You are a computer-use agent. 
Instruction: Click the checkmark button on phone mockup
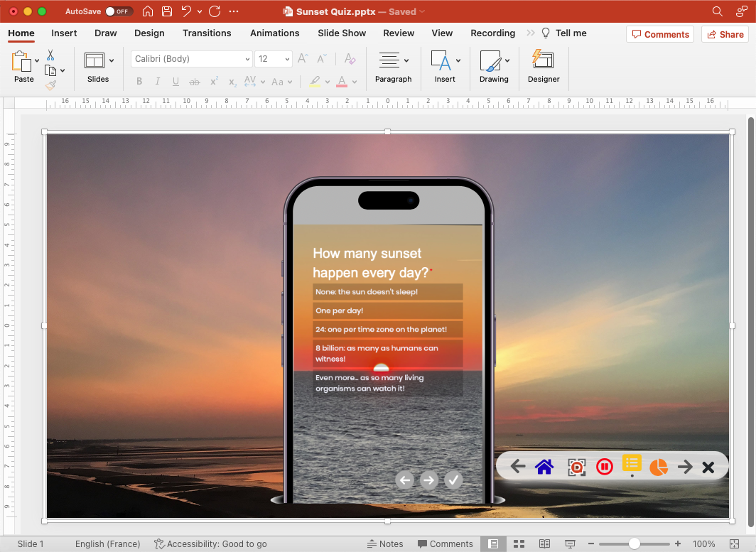pos(453,480)
